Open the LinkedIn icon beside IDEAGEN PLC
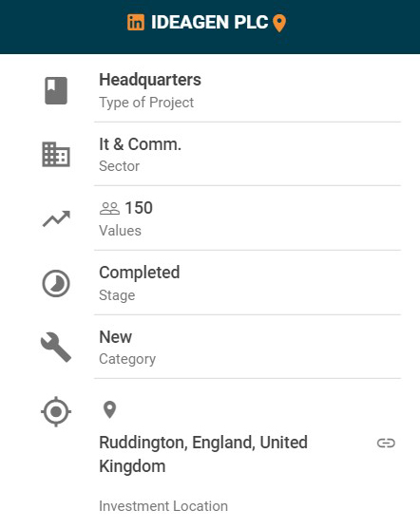The width and height of the screenshot is (420, 529). [x=136, y=22]
